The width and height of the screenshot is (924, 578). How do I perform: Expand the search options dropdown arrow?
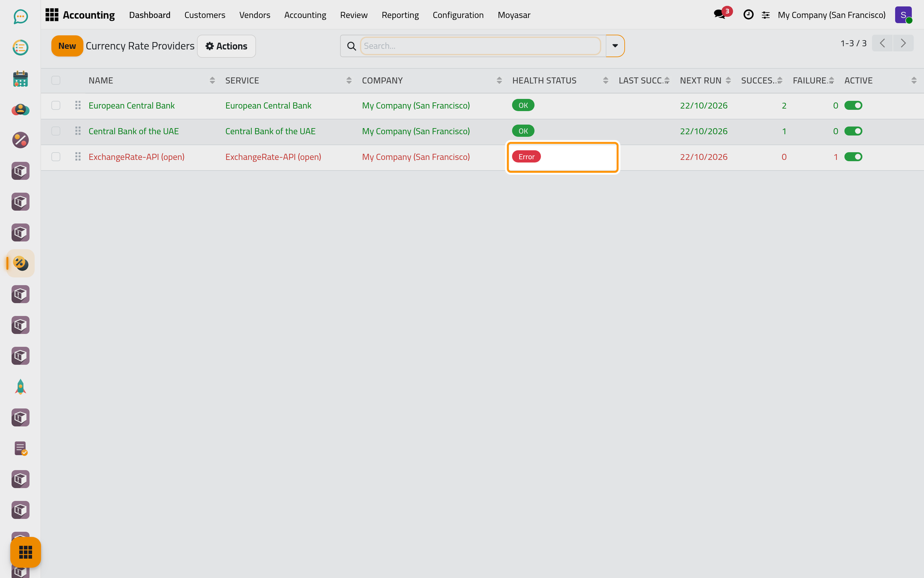coord(615,46)
